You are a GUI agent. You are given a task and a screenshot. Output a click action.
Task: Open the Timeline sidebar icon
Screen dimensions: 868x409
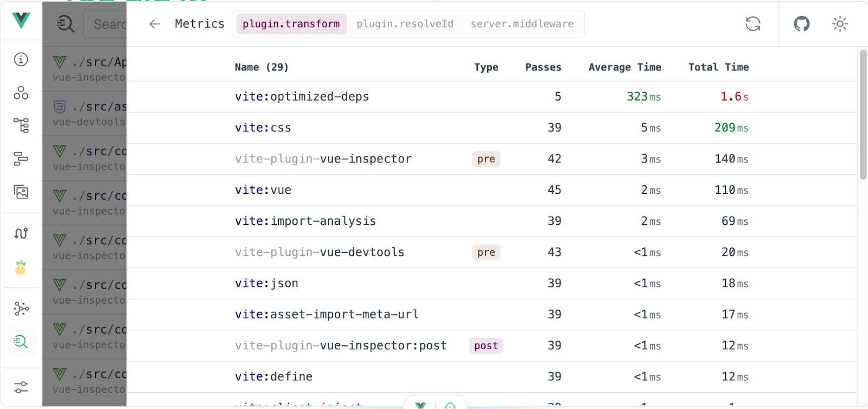21,159
